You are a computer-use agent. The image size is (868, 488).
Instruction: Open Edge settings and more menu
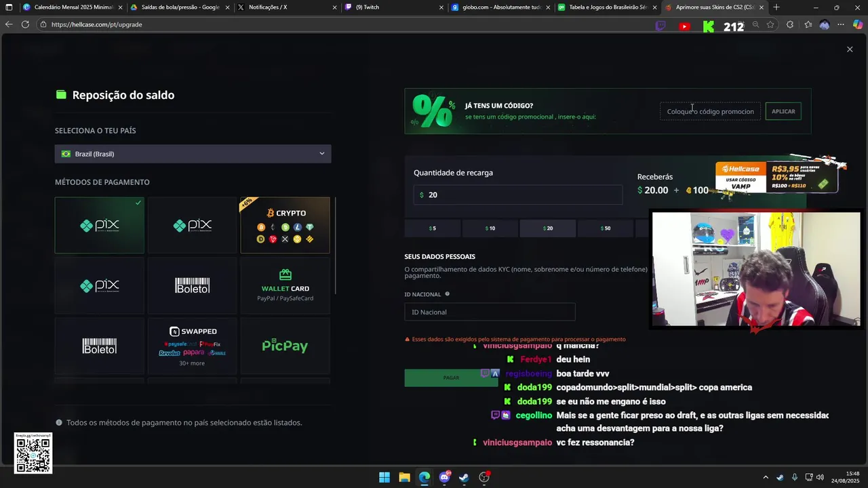pyautogui.click(x=841, y=24)
